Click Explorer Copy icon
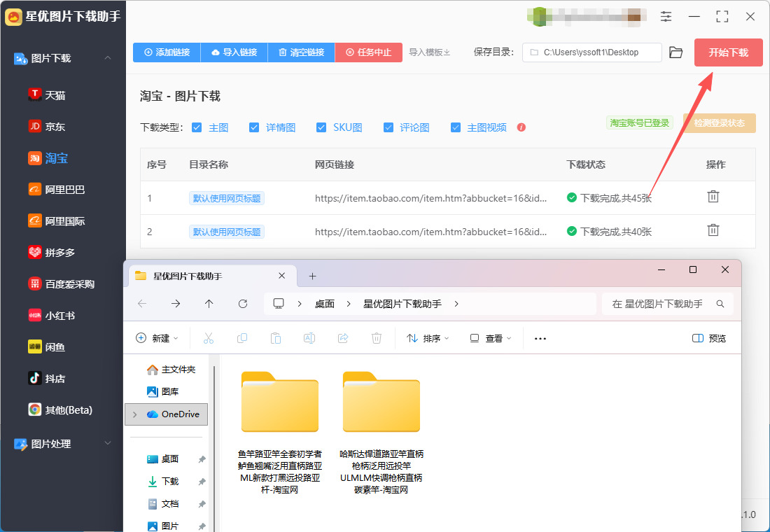This screenshot has height=532, width=770. tap(242, 338)
